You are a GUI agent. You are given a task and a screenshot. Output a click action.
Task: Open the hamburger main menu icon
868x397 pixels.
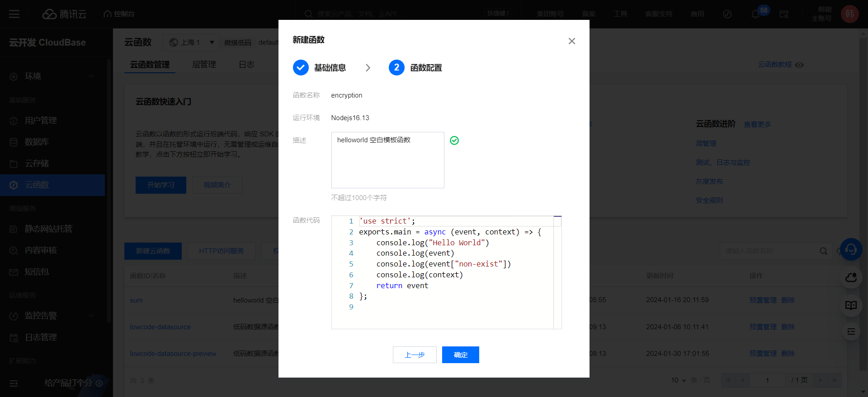click(x=14, y=14)
